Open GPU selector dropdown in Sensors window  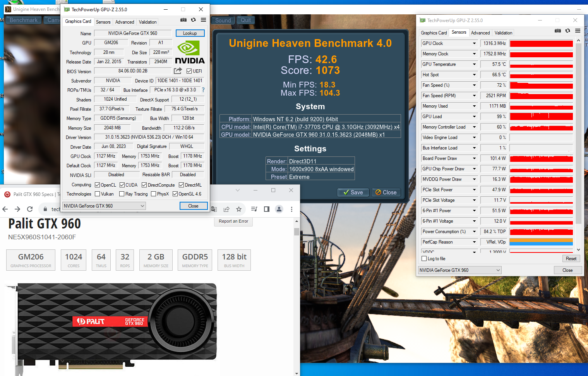460,270
